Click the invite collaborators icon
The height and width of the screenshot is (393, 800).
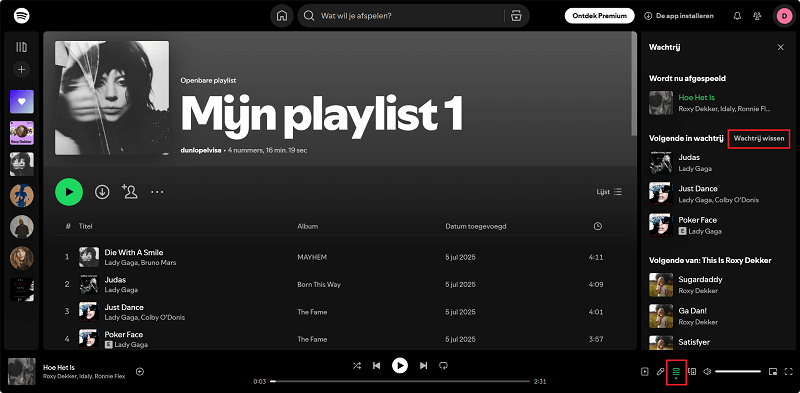tap(130, 192)
